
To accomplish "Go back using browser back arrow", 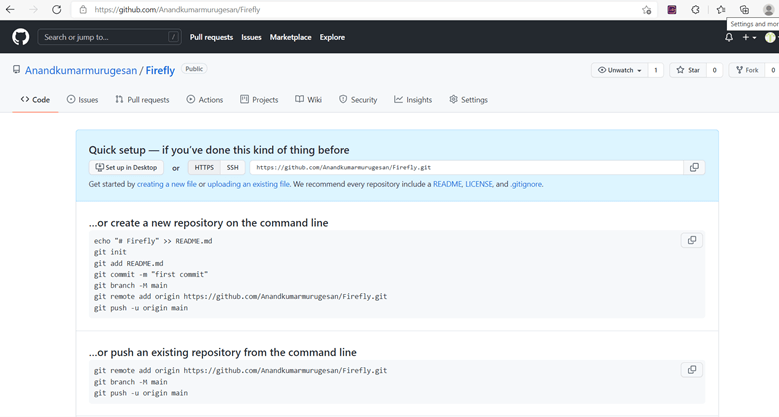I will pos(10,9).
